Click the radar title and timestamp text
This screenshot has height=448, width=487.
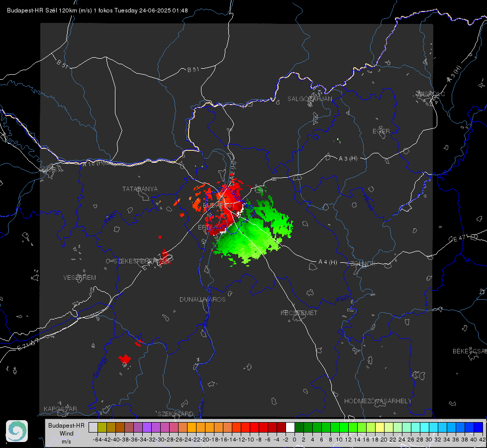[x=97, y=10]
